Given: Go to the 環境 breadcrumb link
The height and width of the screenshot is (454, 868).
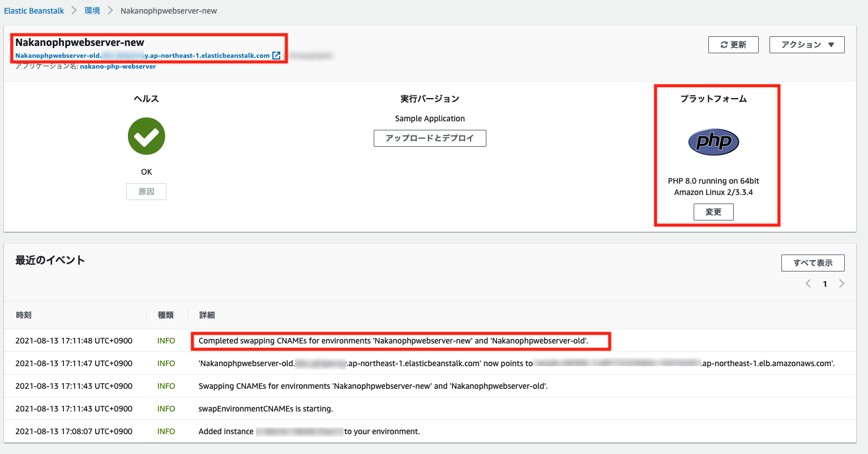Looking at the screenshot, I should click(x=92, y=11).
